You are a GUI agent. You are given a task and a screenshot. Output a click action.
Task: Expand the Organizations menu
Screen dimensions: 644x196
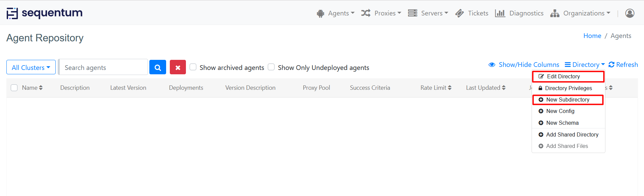(x=581, y=13)
